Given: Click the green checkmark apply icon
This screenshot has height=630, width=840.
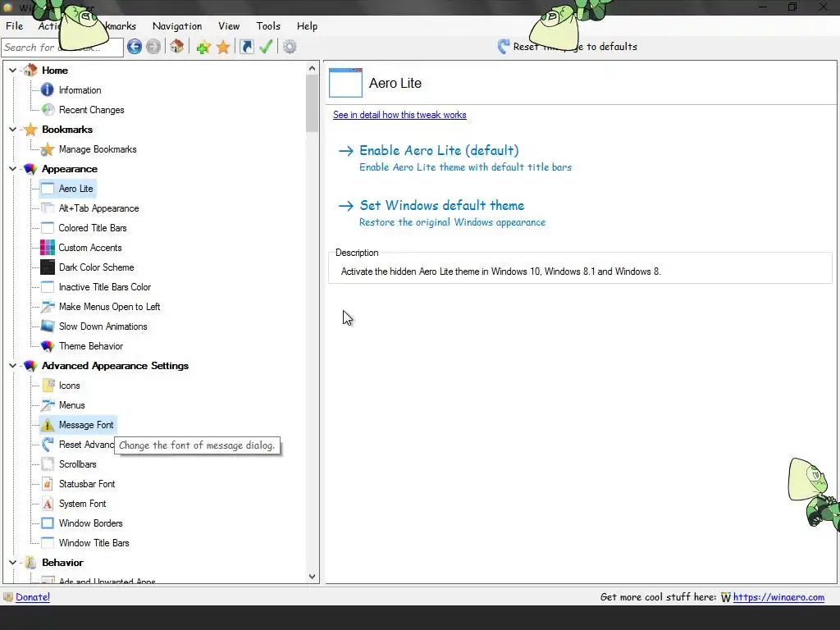Looking at the screenshot, I should (x=267, y=47).
